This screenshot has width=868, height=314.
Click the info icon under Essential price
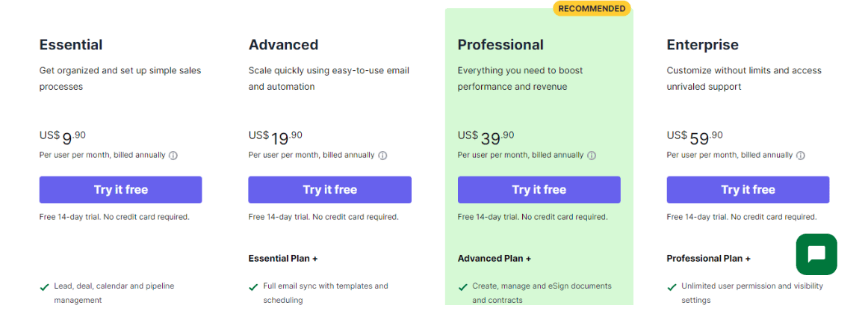173,156
